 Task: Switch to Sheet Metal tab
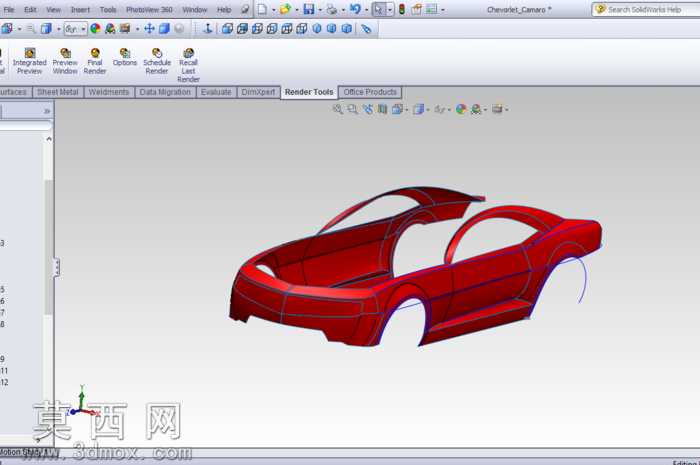tap(58, 92)
